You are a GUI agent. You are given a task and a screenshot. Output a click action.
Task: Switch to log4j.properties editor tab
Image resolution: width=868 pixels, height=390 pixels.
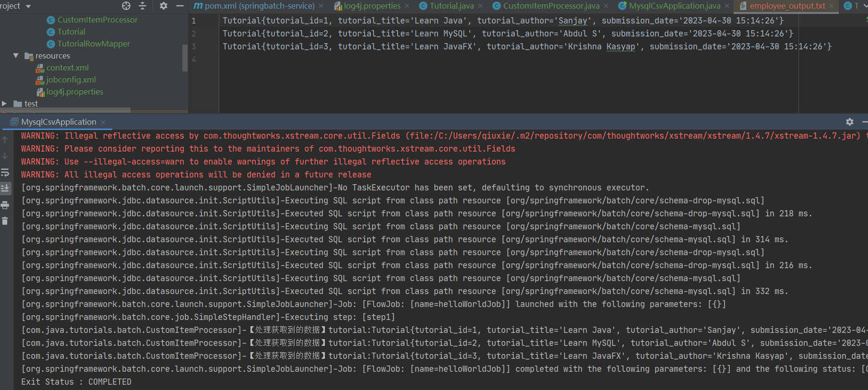click(x=372, y=6)
